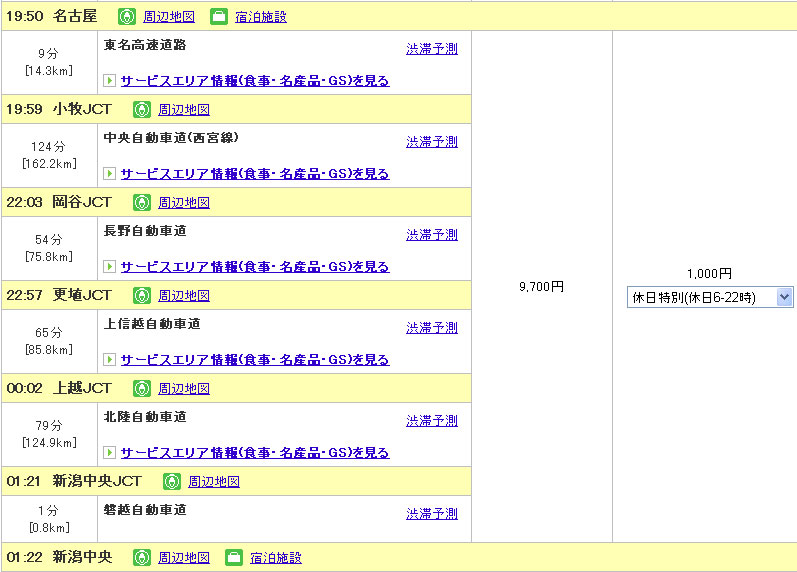Image resolution: width=797 pixels, height=572 pixels.
Task: Click the 22:03 岡谷JCT heading
Action: point(59,202)
